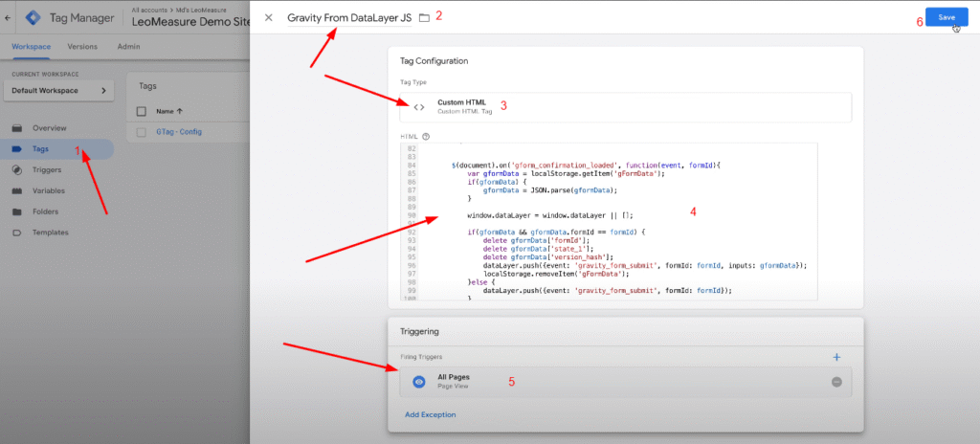Expand the Default Workspace selector
The width and height of the screenshot is (980, 444).
tap(58, 91)
